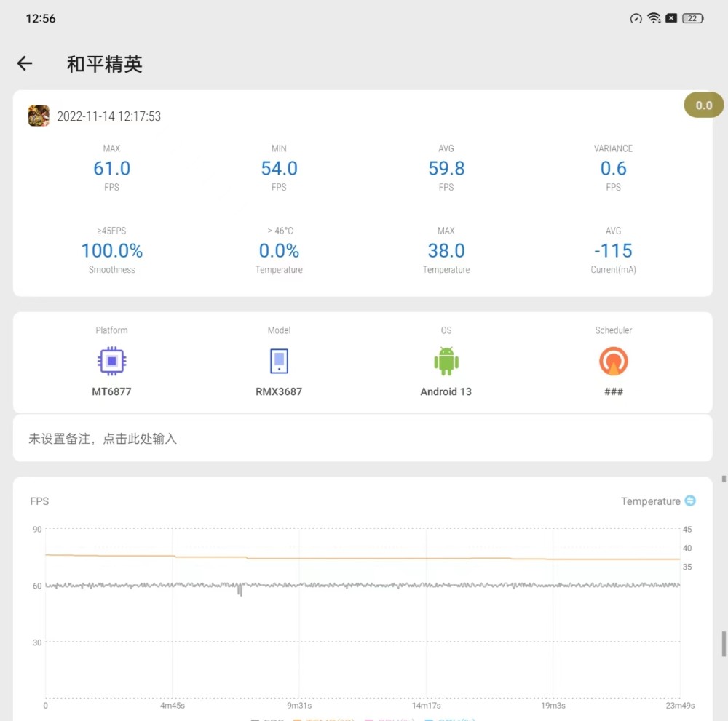
Task: Tap the orange Scheduler icon
Action: [613, 361]
